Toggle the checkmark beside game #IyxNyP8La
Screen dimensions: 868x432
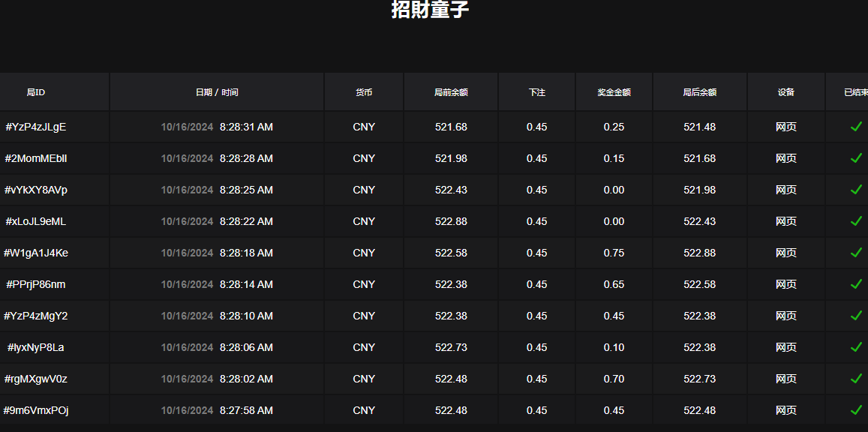point(855,347)
